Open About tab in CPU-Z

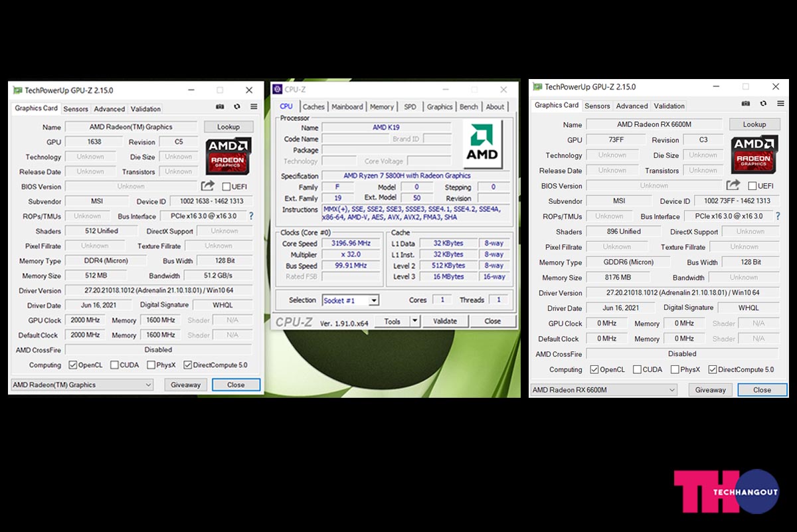[495, 106]
